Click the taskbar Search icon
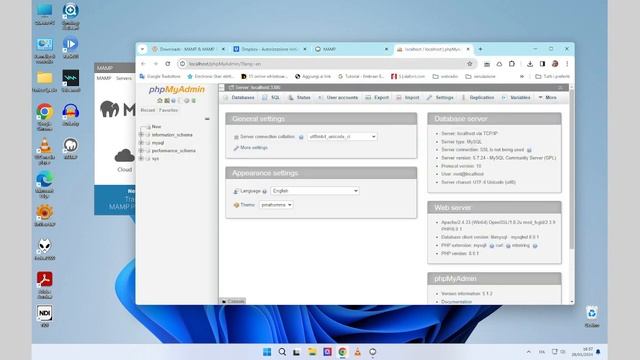This screenshot has width=640, height=360. coord(282,352)
